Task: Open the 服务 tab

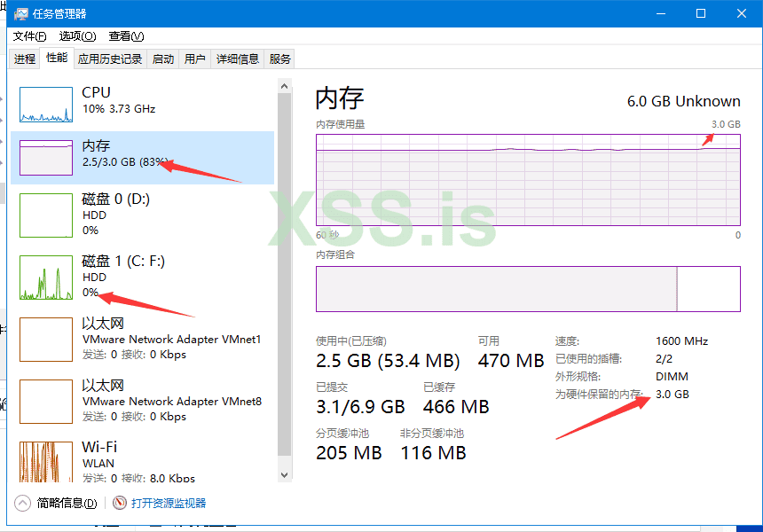Action: point(280,59)
